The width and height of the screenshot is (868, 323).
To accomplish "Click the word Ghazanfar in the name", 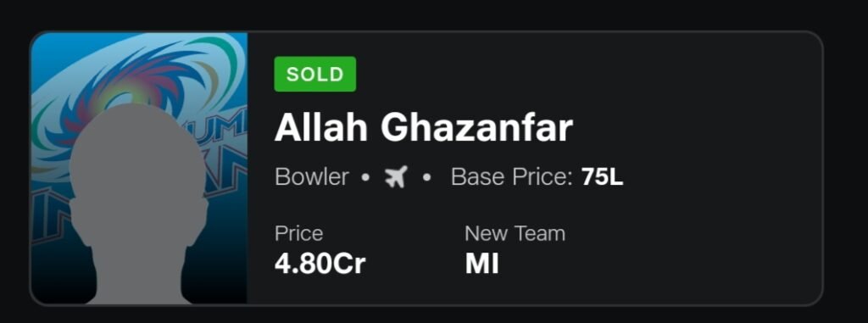I will [x=476, y=128].
